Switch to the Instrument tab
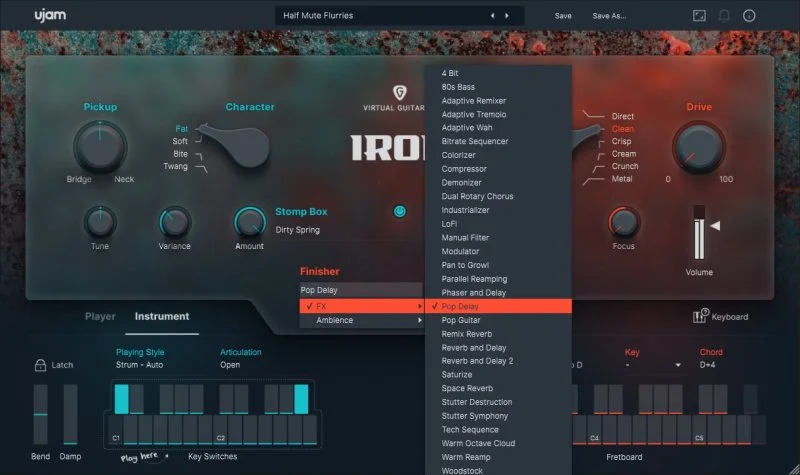The image size is (800, 475). (162, 316)
